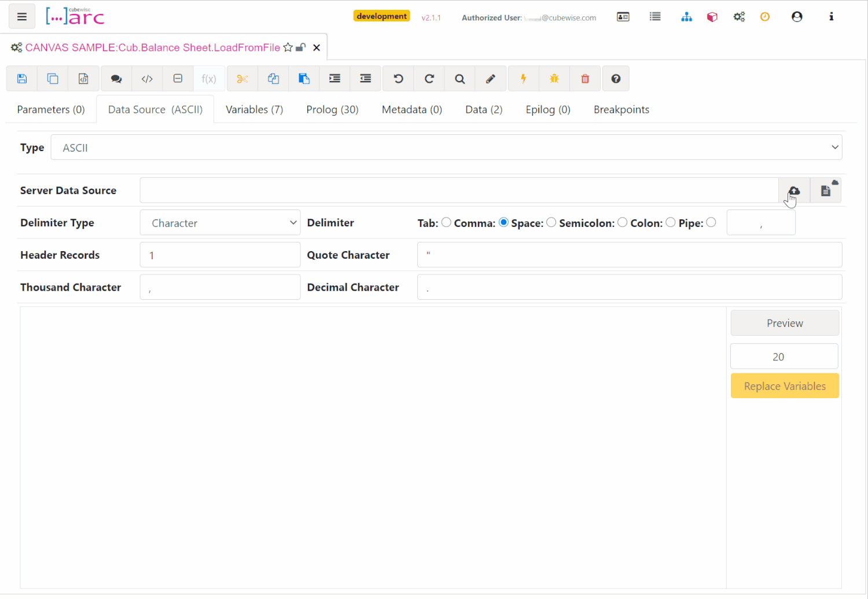Click the magnifier search icon in toolbar
The height and width of the screenshot is (599, 868).
pyautogui.click(x=459, y=79)
